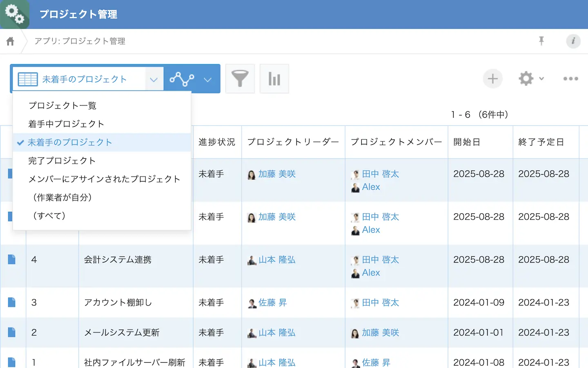Click the pin icon in header
Image resolution: width=588 pixels, height=368 pixels.
[x=541, y=41]
